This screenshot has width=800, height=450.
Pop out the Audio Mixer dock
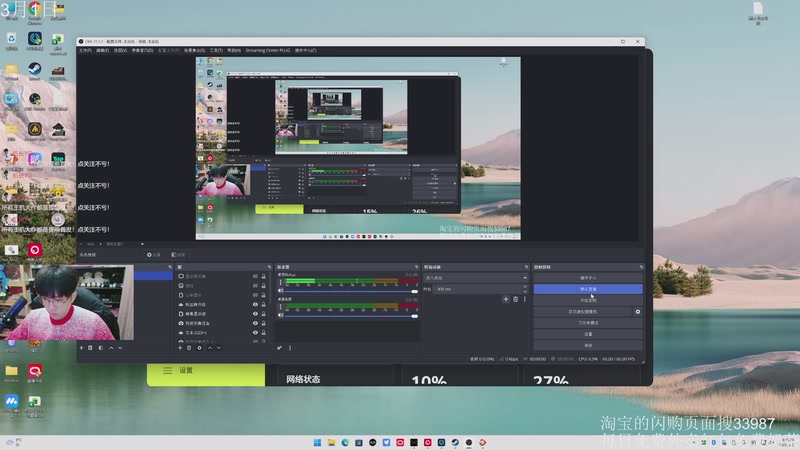point(416,267)
